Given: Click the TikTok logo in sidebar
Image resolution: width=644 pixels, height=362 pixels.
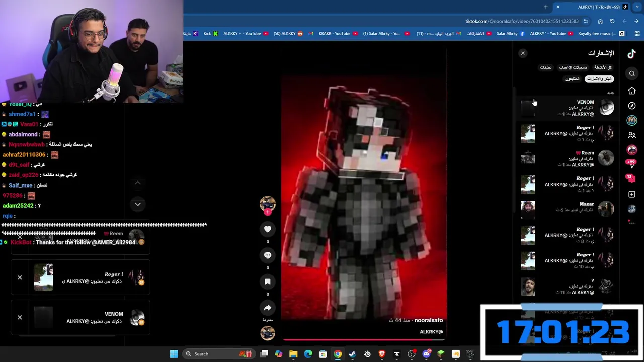Looking at the screenshot, I should coord(631,54).
